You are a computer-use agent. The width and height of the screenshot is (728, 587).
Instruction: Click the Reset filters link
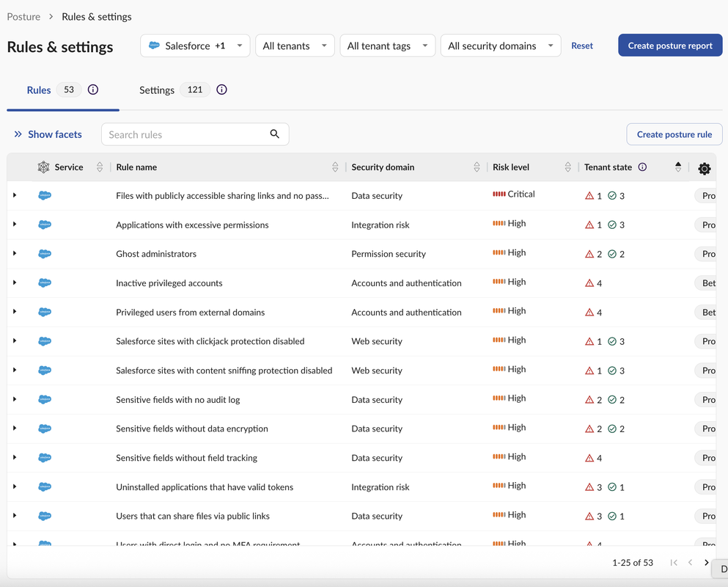[x=582, y=45]
